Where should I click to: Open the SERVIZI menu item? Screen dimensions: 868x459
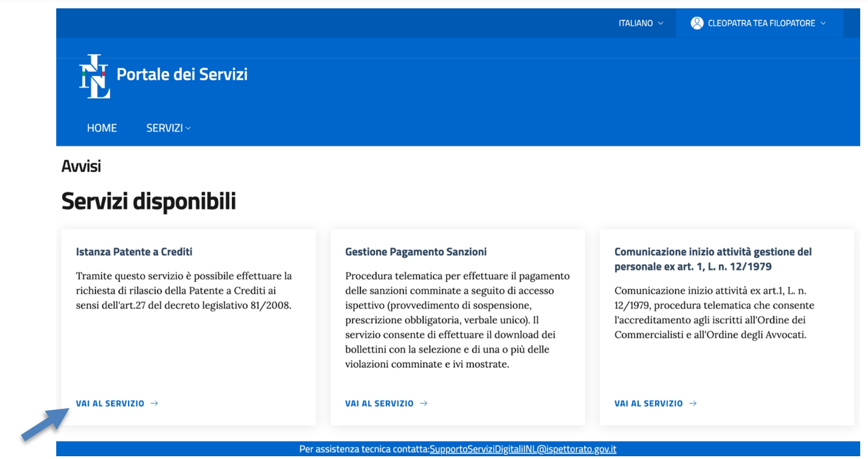coord(165,128)
